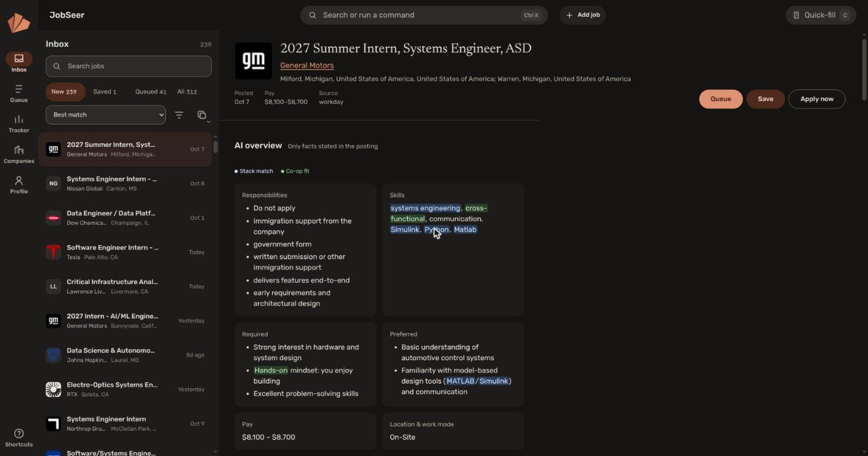The width and height of the screenshot is (868, 456).
Task: Click the On-Site work mode value
Action: click(x=402, y=437)
